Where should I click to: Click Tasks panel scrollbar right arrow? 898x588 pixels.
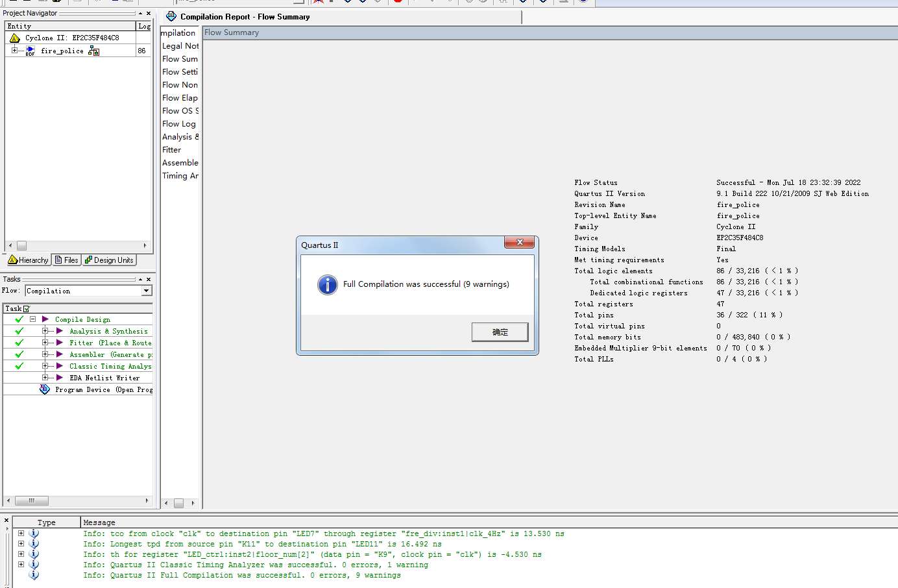coord(147,500)
